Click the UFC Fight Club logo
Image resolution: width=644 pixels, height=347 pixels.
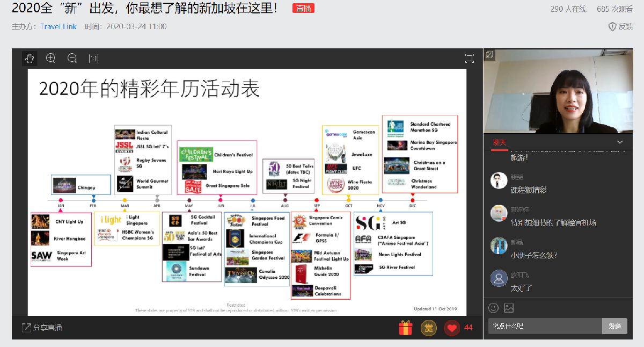[x=336, y=168]
